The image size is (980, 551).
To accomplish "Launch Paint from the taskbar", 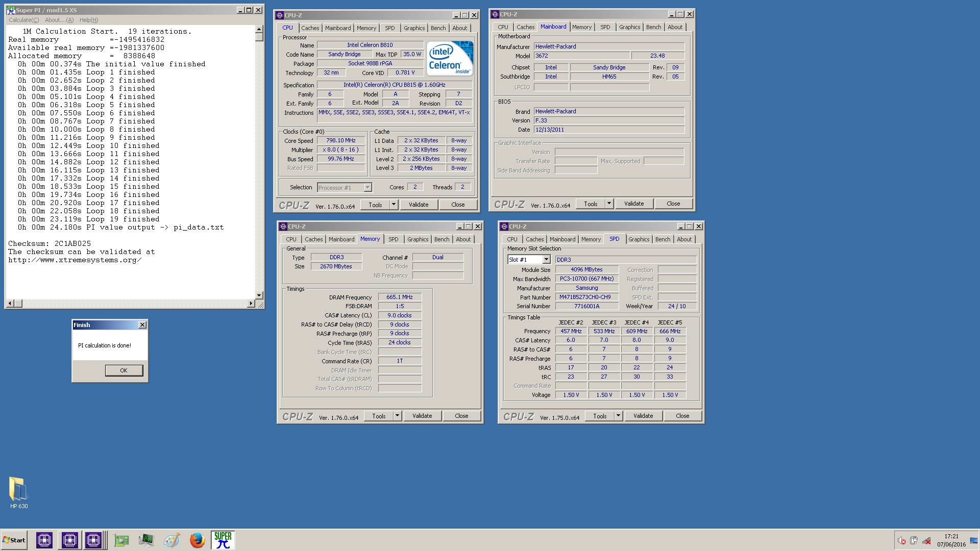I will click(171, 540).
